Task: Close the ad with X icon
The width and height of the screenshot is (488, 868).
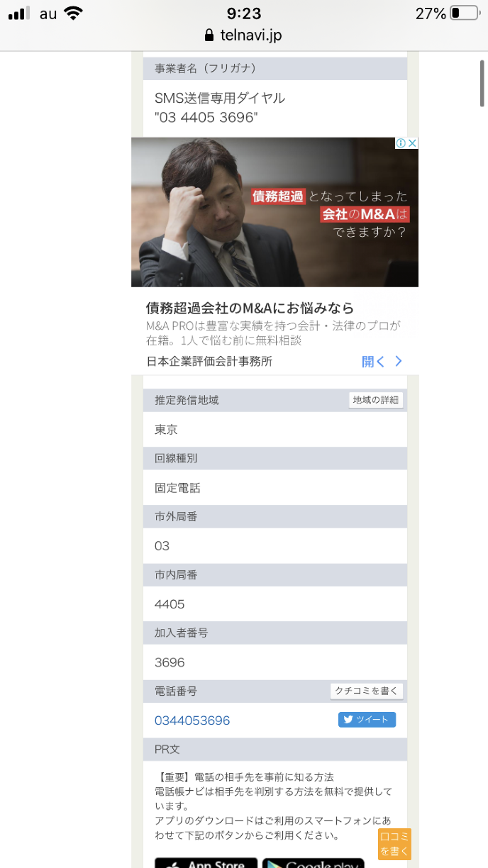Action: point(412,143)
